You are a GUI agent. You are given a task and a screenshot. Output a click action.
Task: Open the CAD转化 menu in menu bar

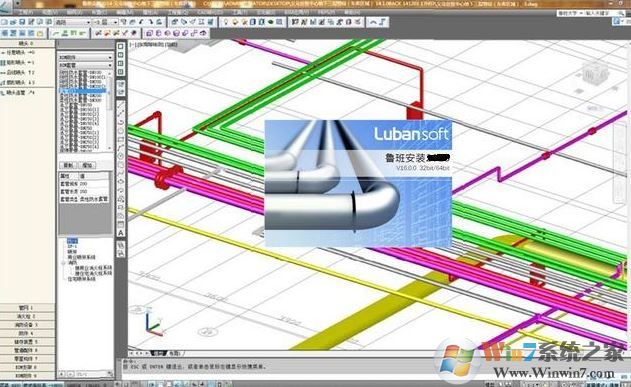point(210,12)
